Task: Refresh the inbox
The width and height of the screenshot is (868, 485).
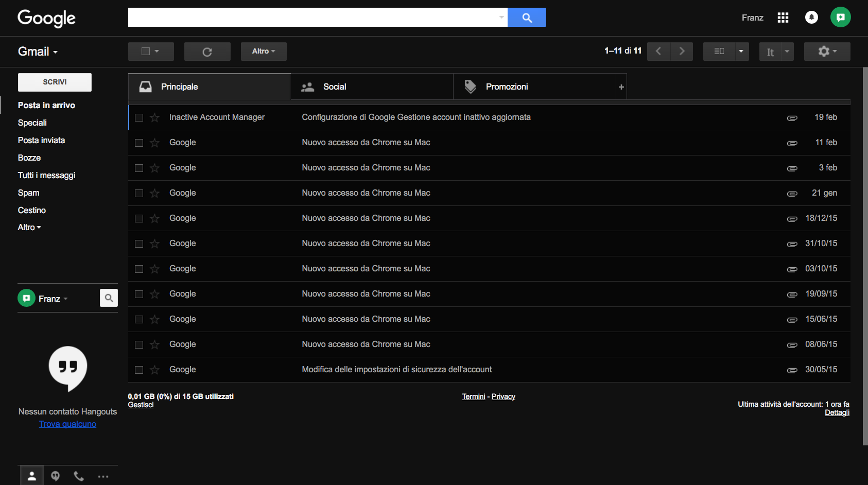Action: pyautogui.click(x=207, y=51)
